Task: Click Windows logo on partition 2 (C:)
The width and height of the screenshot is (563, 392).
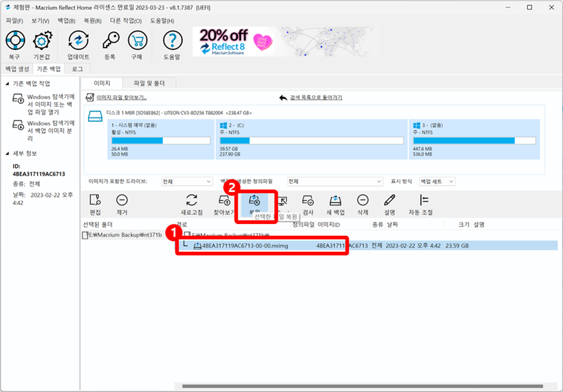Action: (x=224, y=125)
